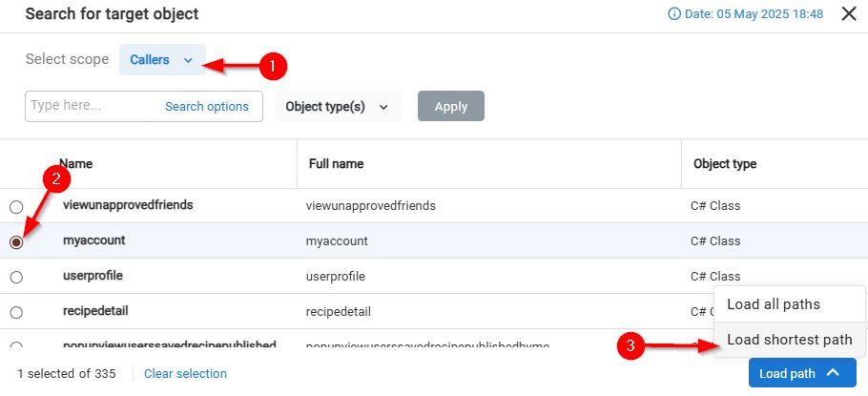Click the date info icon
868x396 pixels.
pos(675,14)
